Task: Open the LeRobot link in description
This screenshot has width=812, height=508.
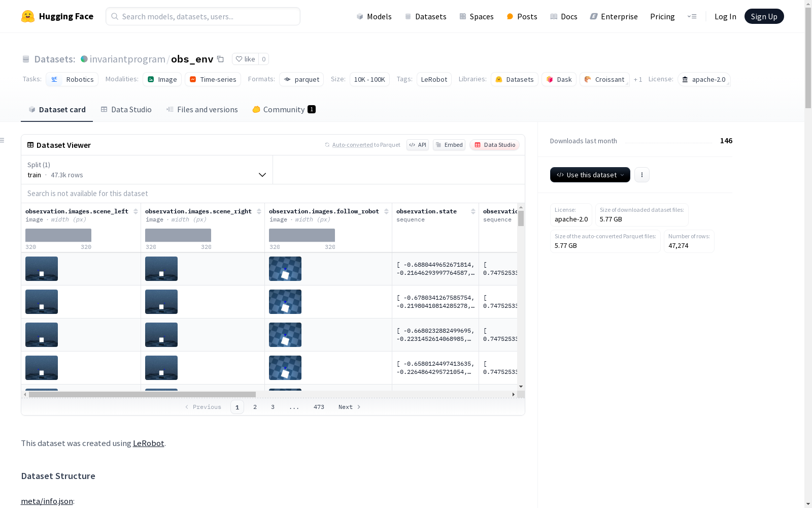Action: coord(148,443)
